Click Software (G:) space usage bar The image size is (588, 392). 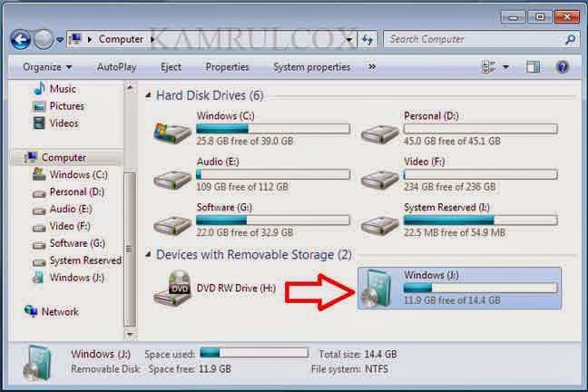coord(273,220)
